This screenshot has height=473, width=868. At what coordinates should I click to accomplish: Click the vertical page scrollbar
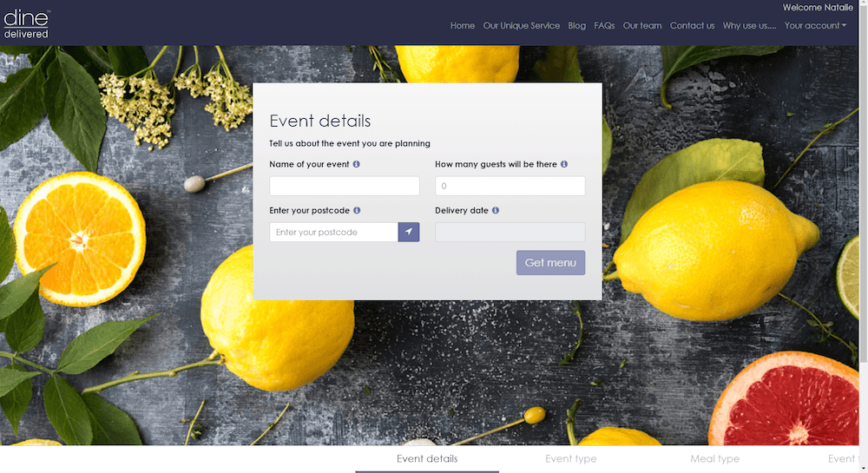coord(863,182)
